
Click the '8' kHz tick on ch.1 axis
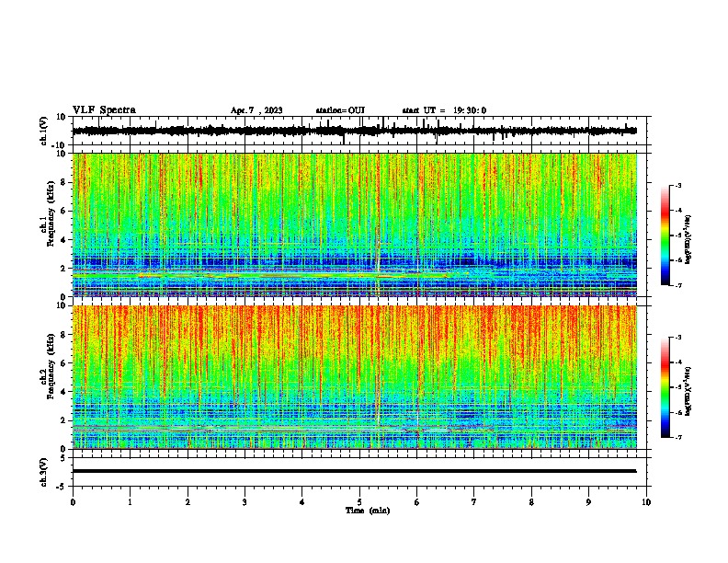(x=63, y=182)
